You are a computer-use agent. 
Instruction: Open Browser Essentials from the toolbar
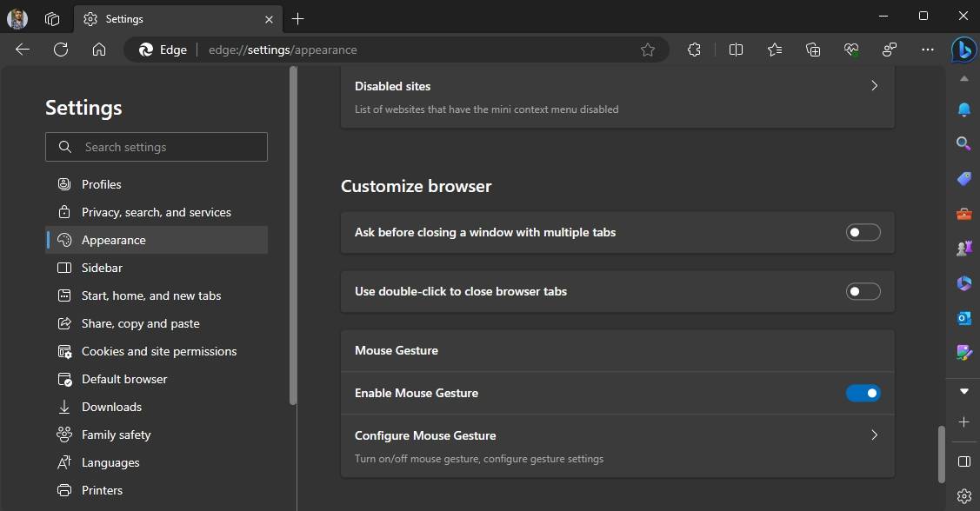[851, 50]
